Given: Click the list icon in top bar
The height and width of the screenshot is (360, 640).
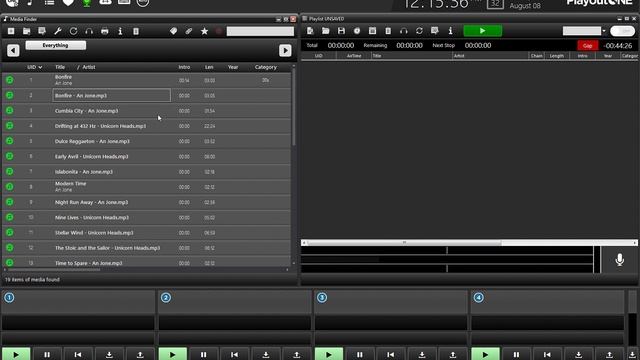Looking at the screenshot, I should tap(49, 3).
